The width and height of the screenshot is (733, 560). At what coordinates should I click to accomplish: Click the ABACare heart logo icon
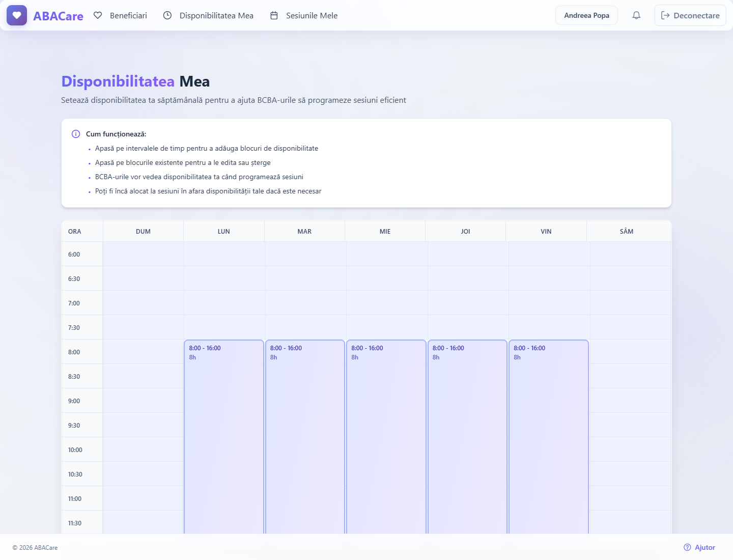[x=17, y=15]
